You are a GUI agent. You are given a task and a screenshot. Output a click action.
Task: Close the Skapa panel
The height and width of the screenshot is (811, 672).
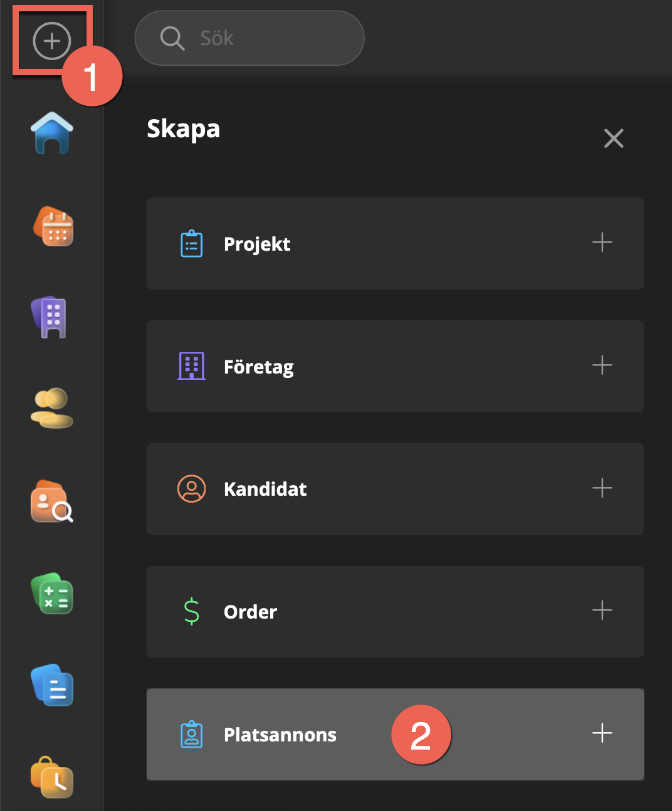614,138
